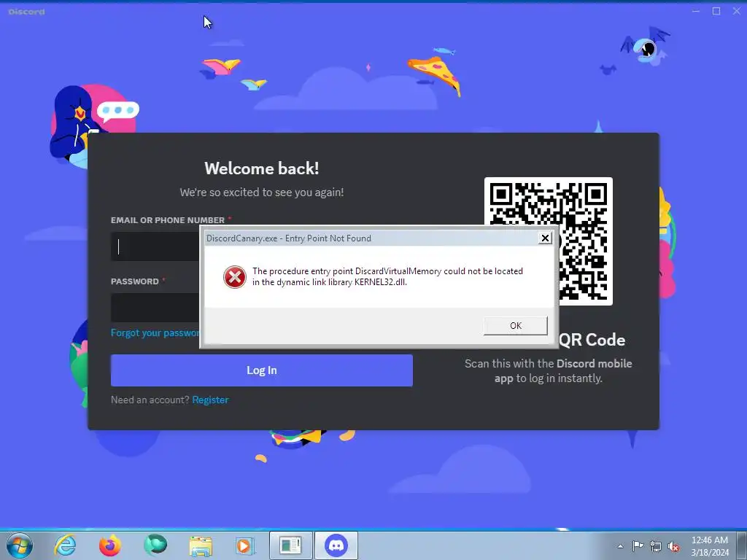Click the muted volume tray icon
This screenshot has width=747, height=560.
click(x=673, y=547)
